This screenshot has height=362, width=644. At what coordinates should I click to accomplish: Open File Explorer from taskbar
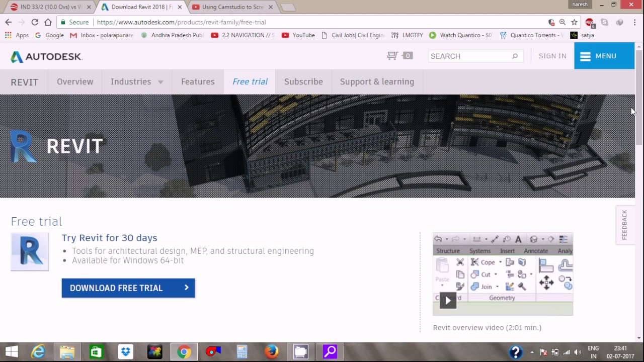[x=67, y=351]
